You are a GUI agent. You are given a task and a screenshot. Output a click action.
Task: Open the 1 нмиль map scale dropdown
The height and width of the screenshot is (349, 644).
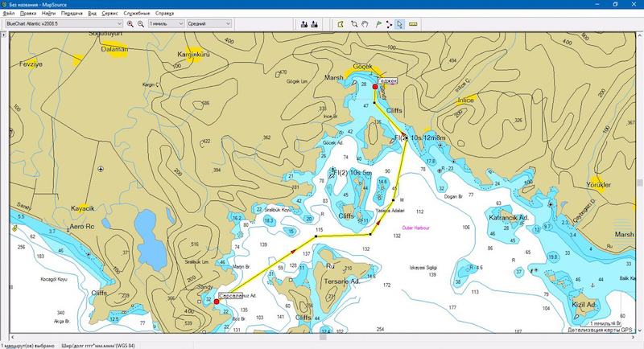(x=166, y=24)
